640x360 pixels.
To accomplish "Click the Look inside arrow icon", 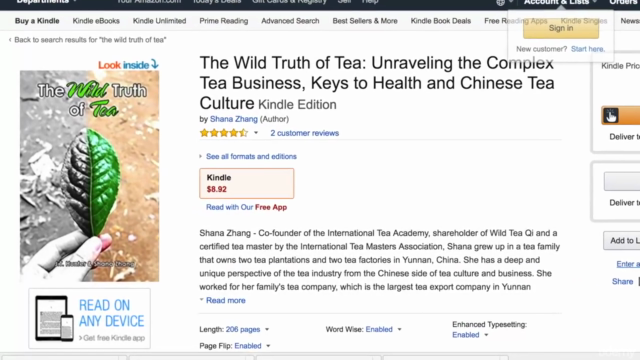I will point(155,64).
